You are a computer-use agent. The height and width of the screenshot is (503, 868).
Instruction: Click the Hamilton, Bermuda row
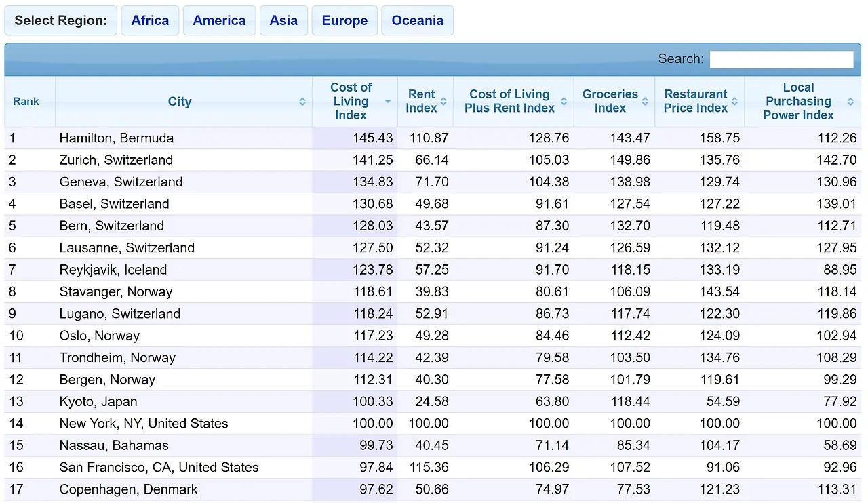433,138
